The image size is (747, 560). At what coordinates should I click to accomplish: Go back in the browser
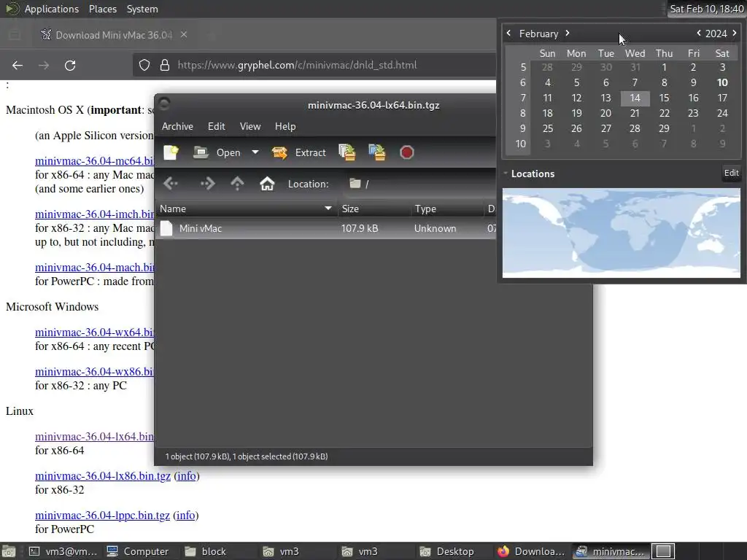18,65
